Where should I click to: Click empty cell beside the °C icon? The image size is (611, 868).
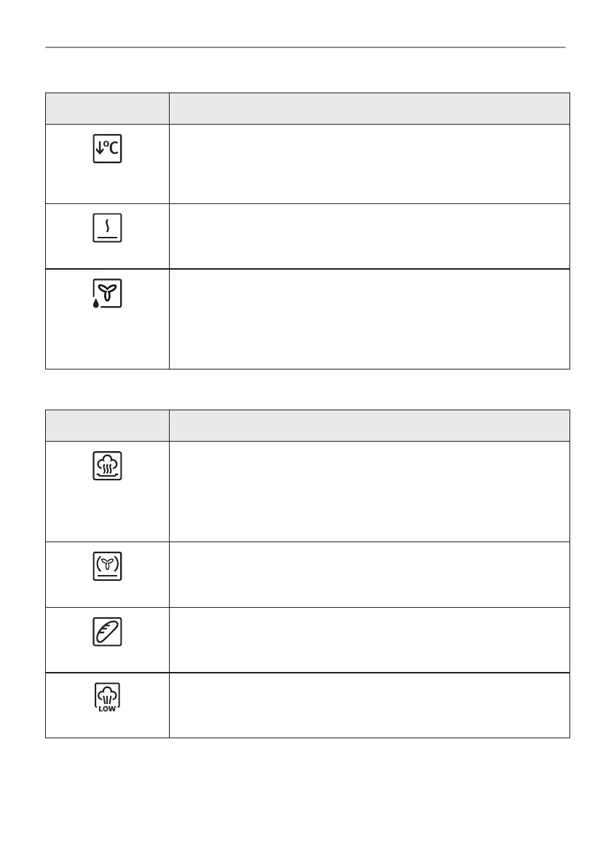coord(368,163)
